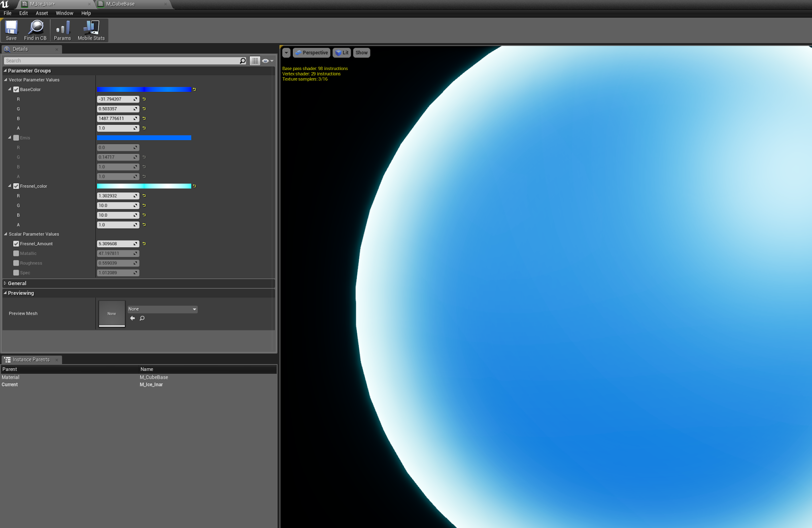Enable the Roughness scalar parameter checkbox

16,263
